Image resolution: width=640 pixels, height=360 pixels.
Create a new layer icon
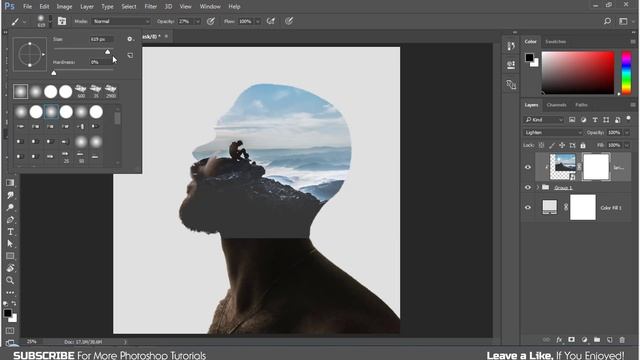coord(609,340)
